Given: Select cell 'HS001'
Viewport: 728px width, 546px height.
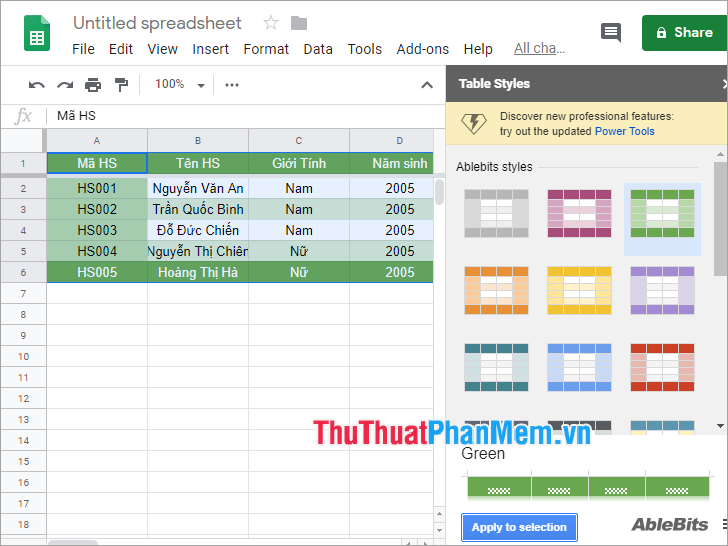Looking at the screenshot, I should pyautogui.click(x=97, y=188).
